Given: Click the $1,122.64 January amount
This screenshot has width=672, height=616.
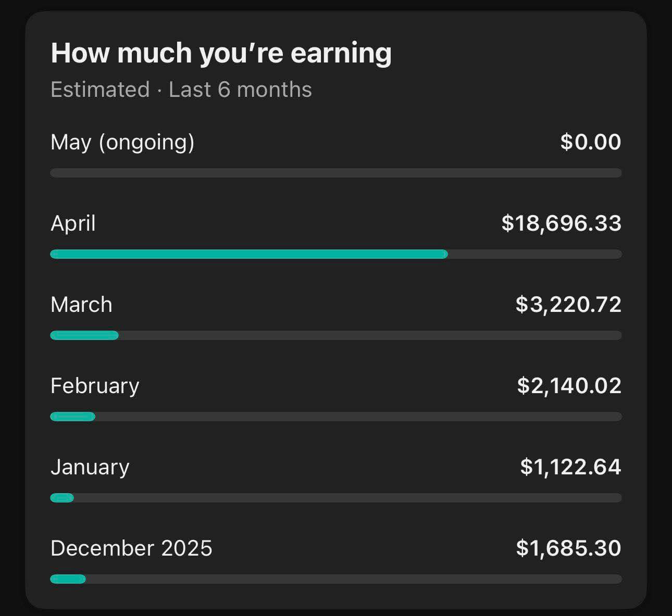Looking at the screenshot, I should pos(571,467).
